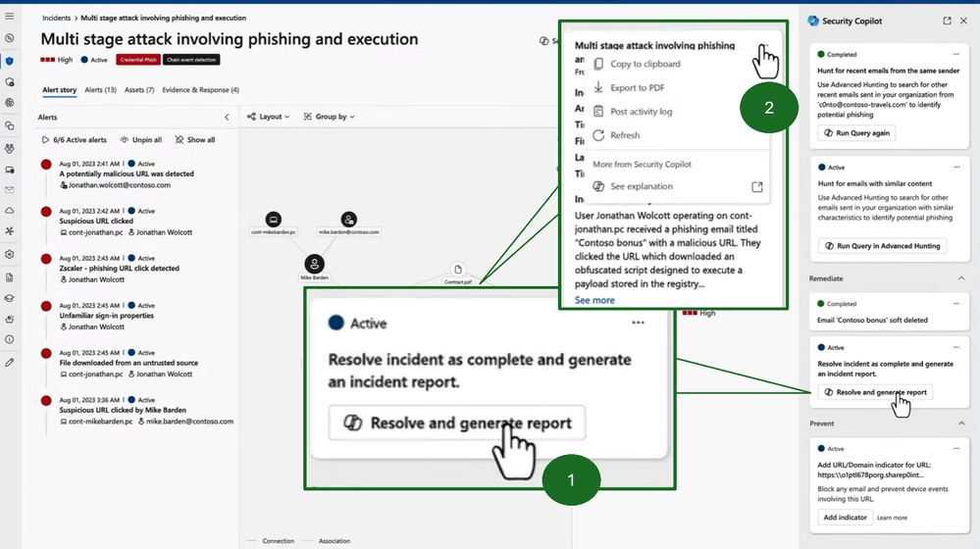Select the Contract.pdf file node
The image size is (980, 549).
(458, 270)
